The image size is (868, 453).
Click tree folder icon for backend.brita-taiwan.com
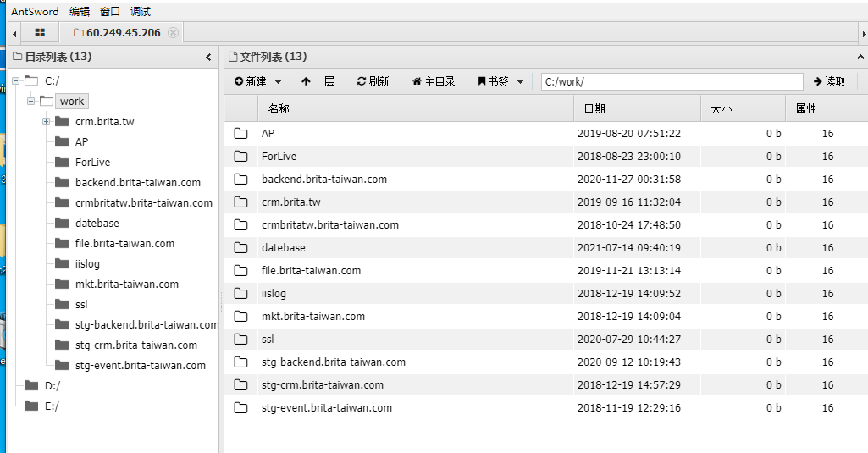click(62, 182)
